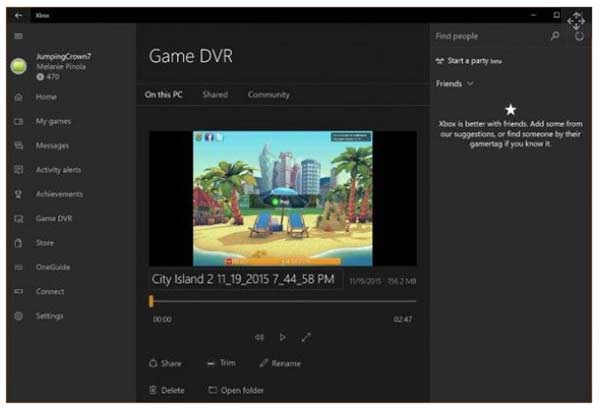Click the Trim button label
The image size is (600, 408).
(x=228, y=363)
